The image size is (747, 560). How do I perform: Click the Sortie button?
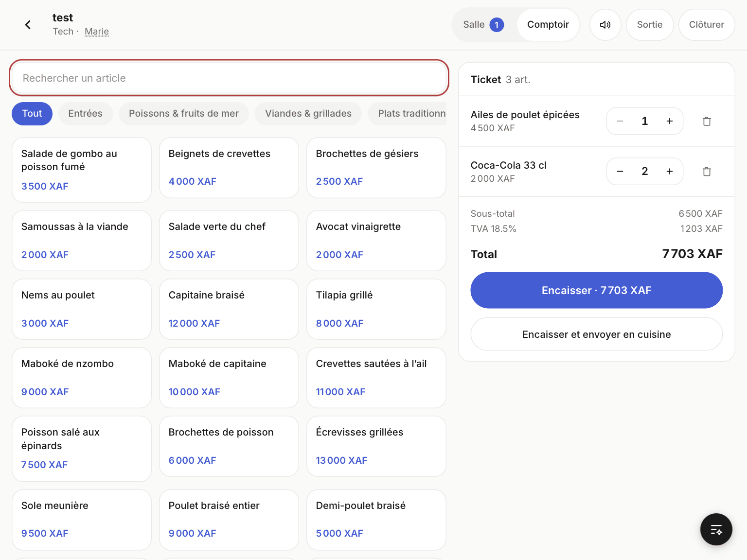click(649, 25)
